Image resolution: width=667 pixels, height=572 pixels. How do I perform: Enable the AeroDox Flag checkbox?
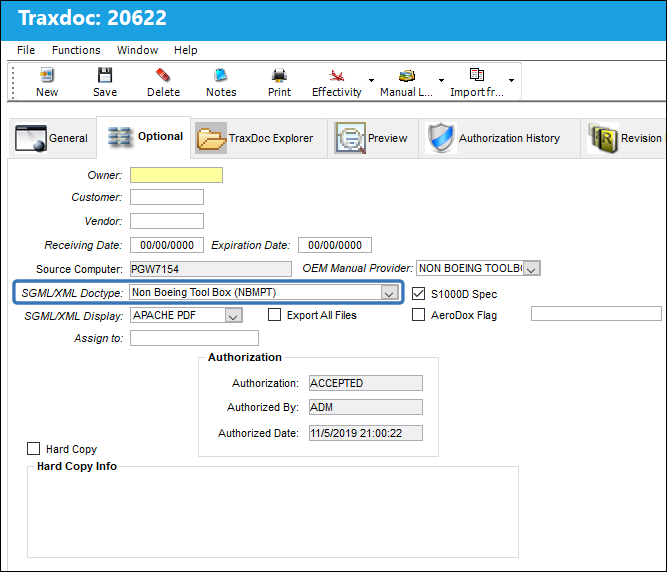[418, 315]
